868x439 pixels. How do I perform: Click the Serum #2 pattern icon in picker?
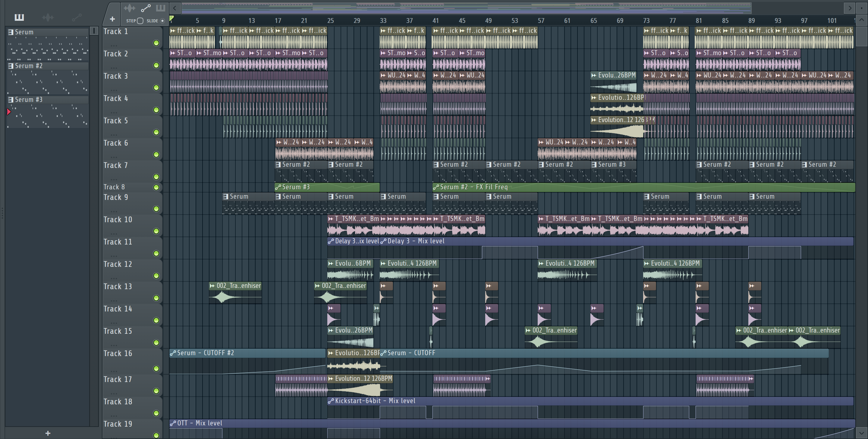(x=11, y=66)
